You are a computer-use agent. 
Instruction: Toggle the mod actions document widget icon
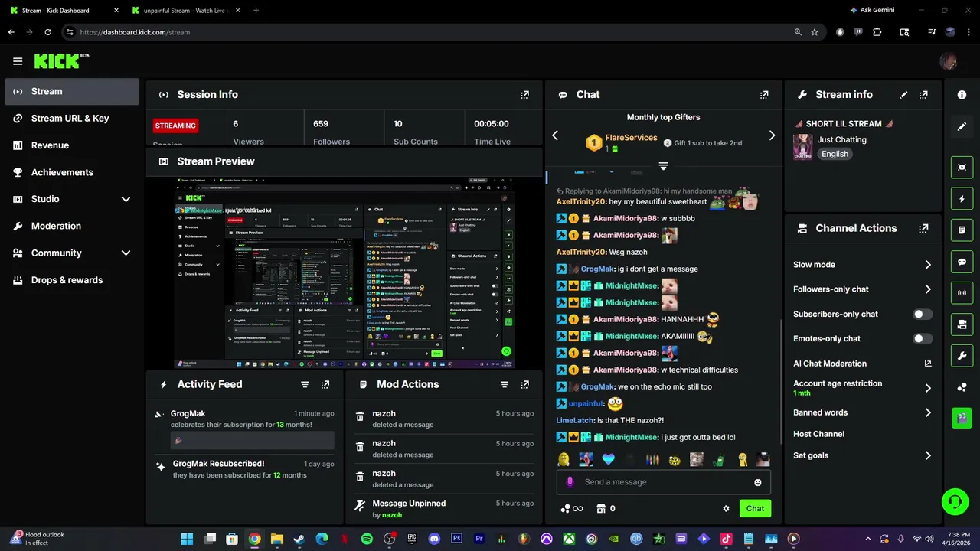point(962,230)
